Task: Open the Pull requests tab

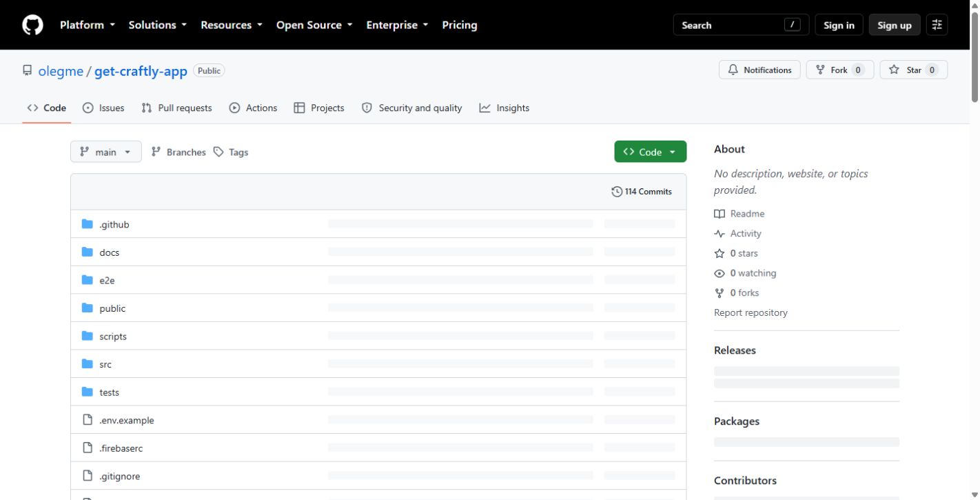Action: coord(176,108)
